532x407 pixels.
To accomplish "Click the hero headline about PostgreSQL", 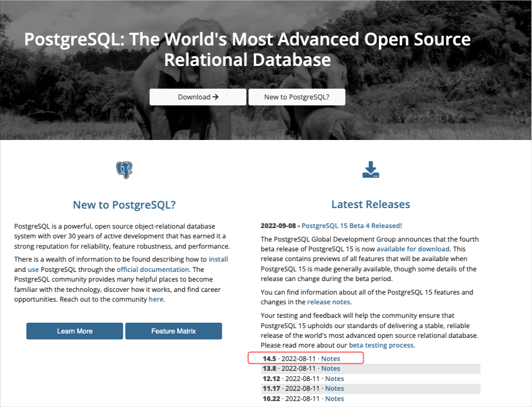I will (247, 50).
